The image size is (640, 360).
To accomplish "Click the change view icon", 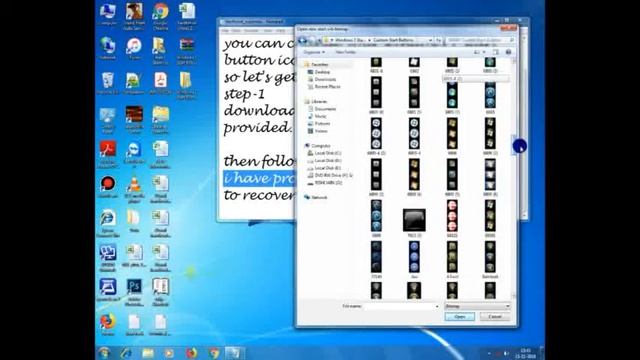I will (477, 52).
